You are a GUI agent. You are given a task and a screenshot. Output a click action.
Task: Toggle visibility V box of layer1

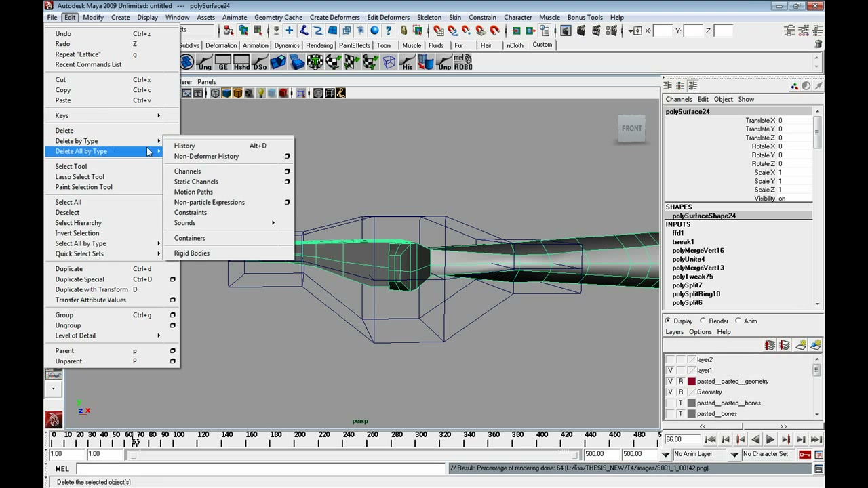coord(670,371)
